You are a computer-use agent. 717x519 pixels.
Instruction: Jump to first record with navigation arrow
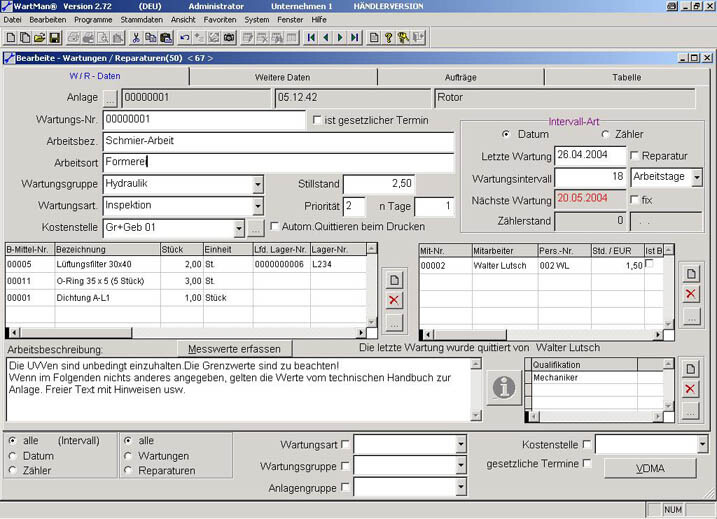311,38
